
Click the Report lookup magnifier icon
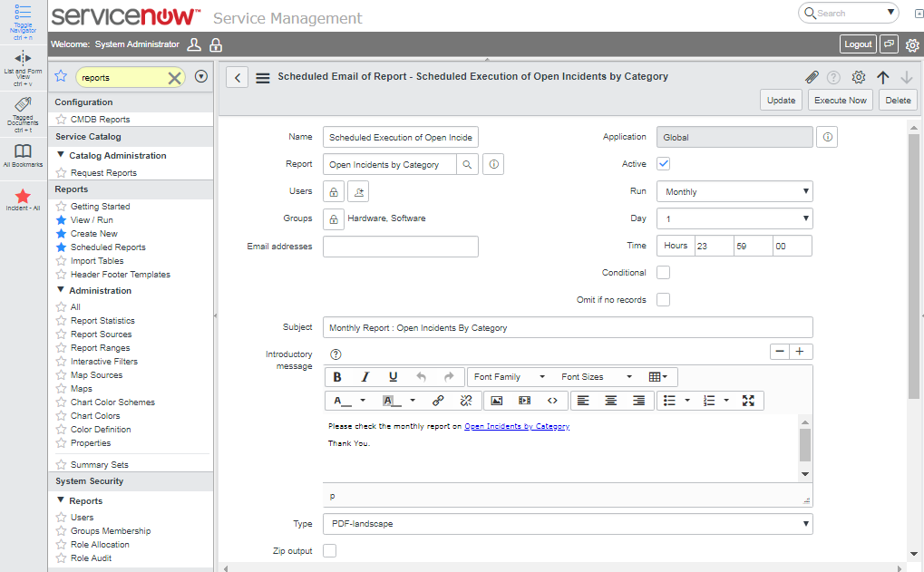[467, 165]
